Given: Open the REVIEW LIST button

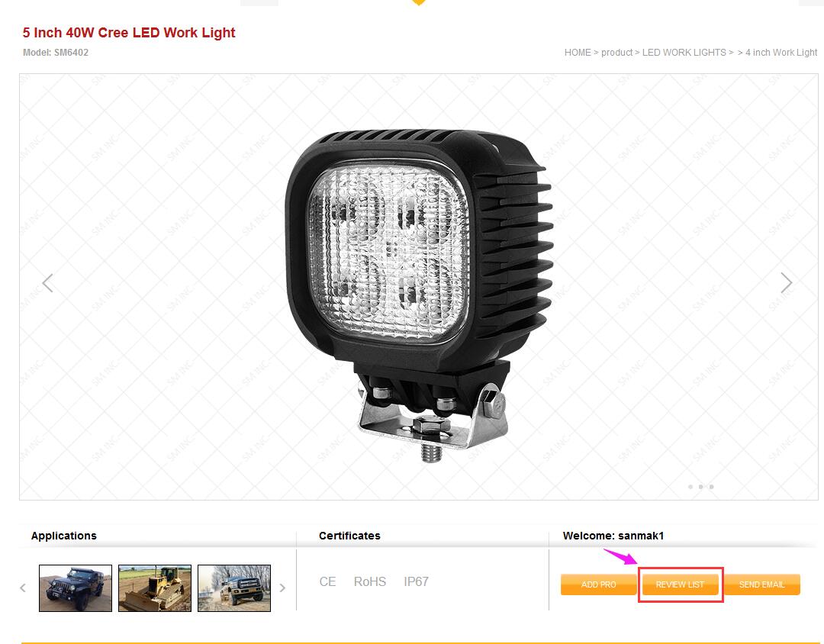Looking at the screenshot, I should coord(680,584).
